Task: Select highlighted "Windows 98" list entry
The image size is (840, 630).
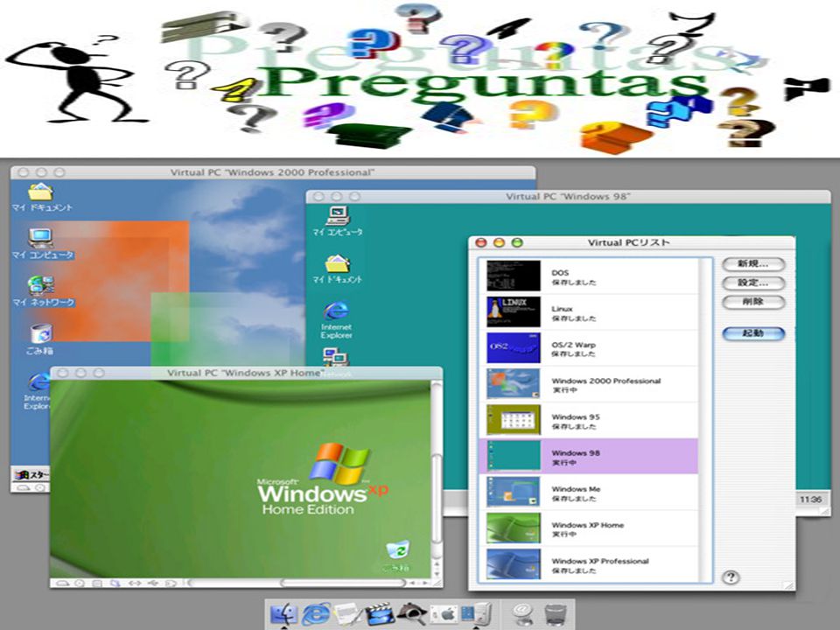Action: tap(589, 457)
